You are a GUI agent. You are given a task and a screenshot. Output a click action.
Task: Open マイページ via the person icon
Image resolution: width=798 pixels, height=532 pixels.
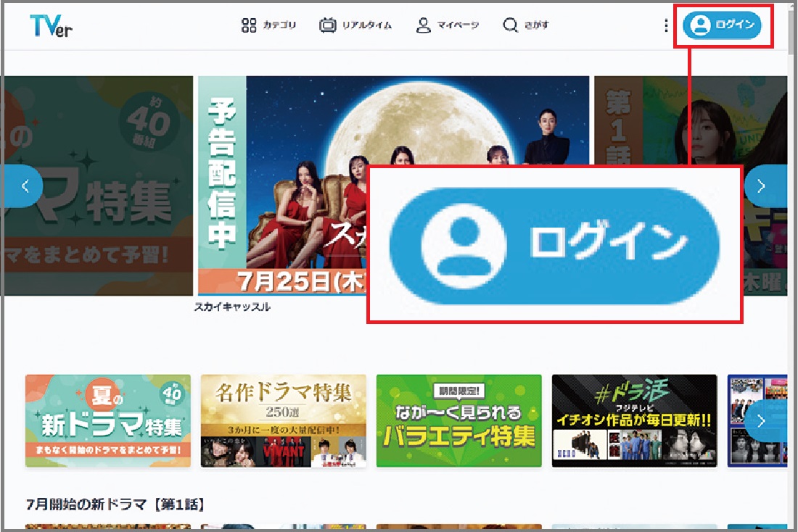click(x=424, y=25)
